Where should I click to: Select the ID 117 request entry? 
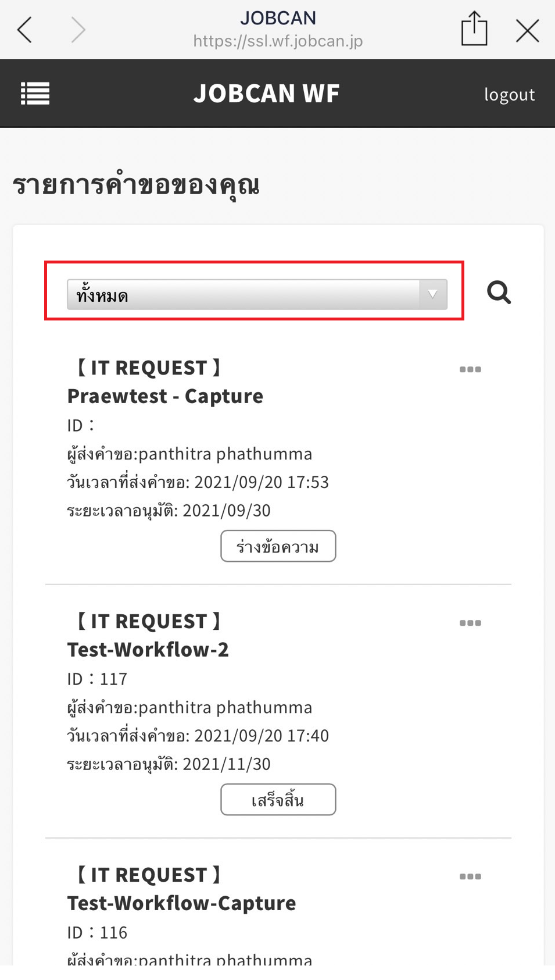pos(97,679)
